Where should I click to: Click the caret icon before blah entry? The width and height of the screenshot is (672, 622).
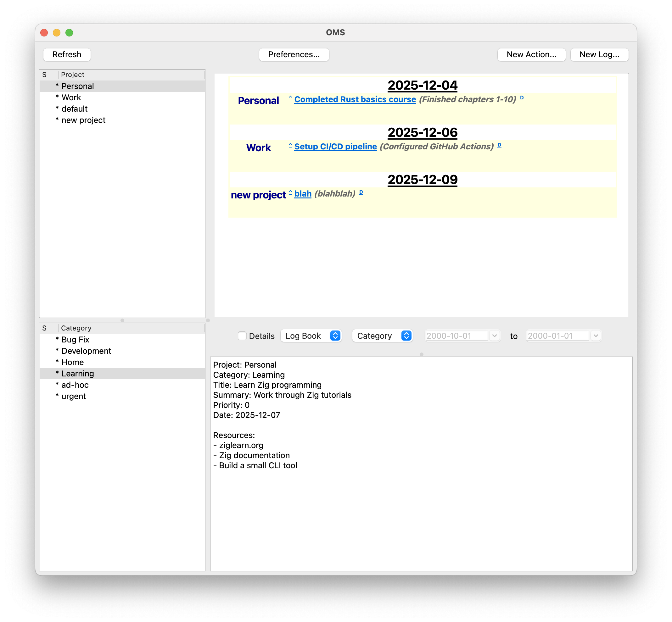pyautogui.click(x=290, y=192)
